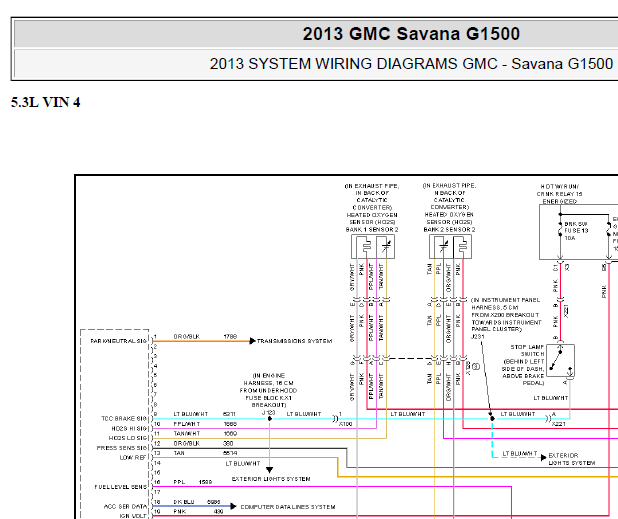618x519 pixels.
Task: Click the 'J231' splice label
Action: click(x=478, y=337)
